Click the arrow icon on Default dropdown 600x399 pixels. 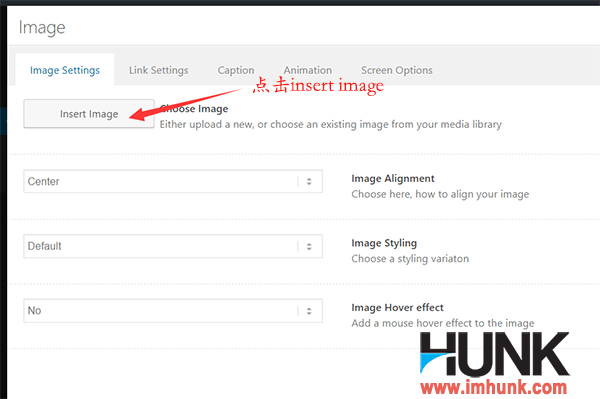coord(309,246)
